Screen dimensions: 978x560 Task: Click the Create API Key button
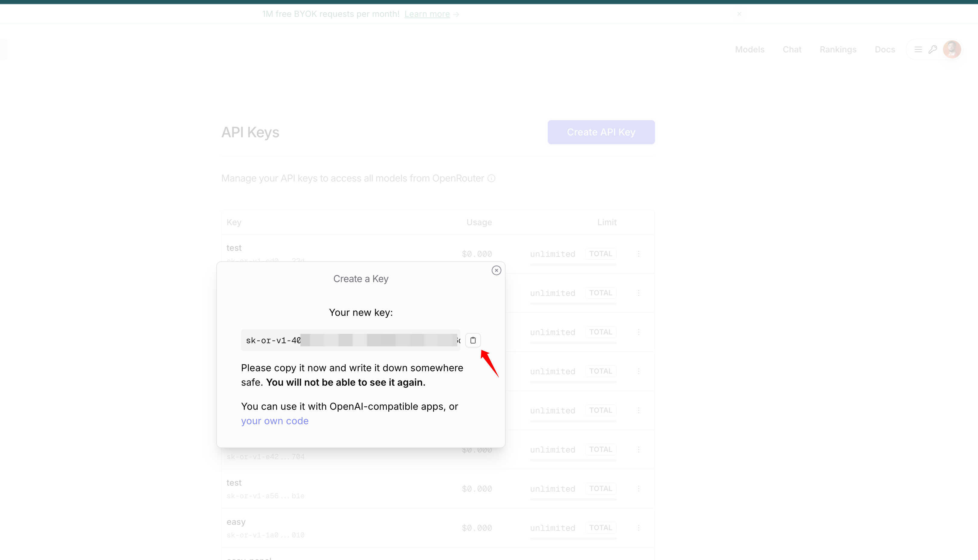coord(601,132)
